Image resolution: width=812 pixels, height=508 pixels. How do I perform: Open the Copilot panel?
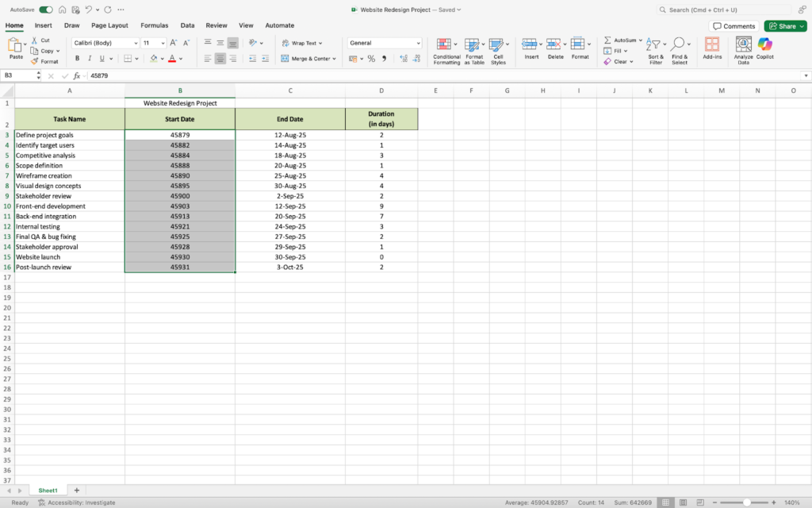764,45
